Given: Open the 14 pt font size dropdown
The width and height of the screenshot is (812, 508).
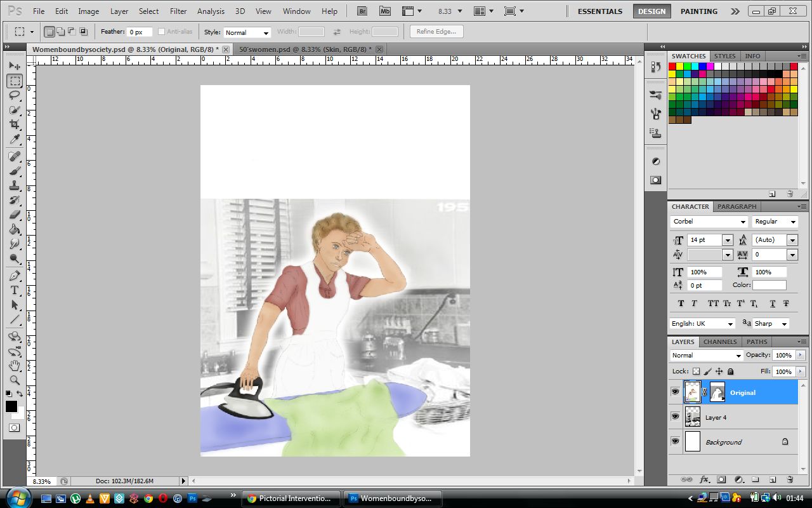Looking at the screenshot, I should point(728,240).
